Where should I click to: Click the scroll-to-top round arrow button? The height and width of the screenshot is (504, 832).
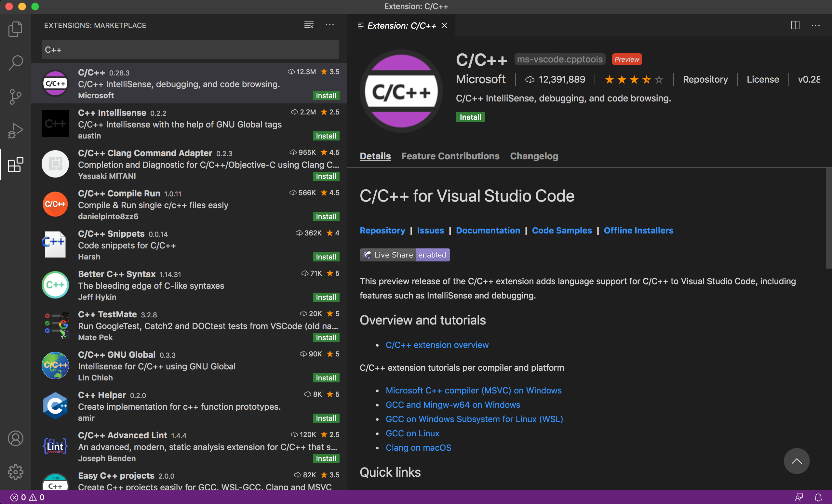[796, 461]
